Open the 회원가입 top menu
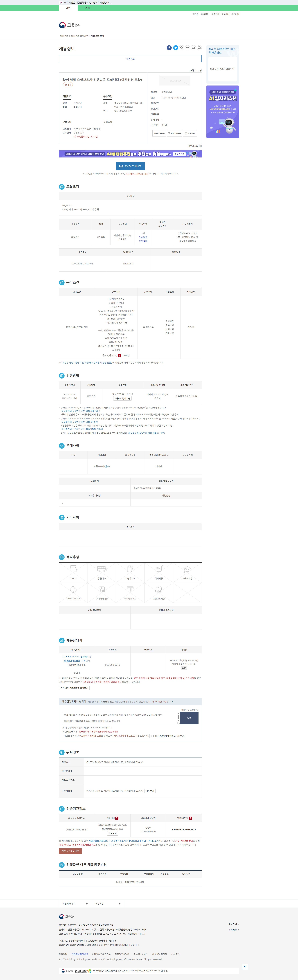This screenshot has height=980, width=298. (204, 14)
